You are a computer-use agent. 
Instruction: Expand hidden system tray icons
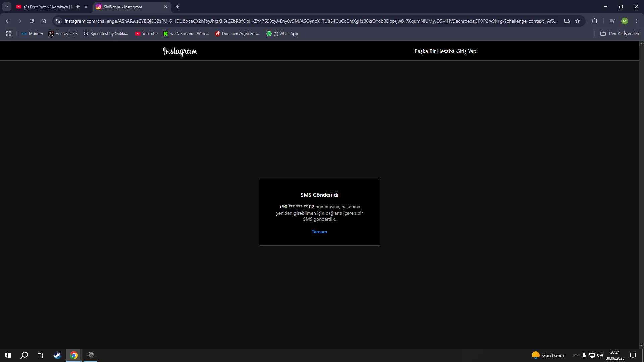click(x=576, y=355)
